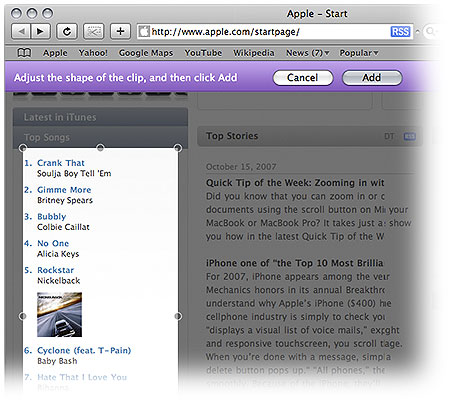Cancel the web clip selection
Viewport: 450px width, 407px height.
(x=303, y=78)
